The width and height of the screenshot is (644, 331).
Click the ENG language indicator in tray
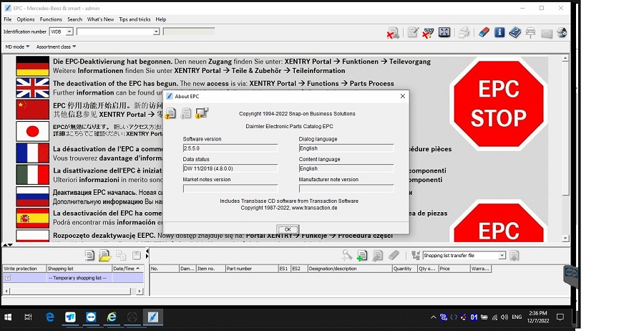(517, 317)
